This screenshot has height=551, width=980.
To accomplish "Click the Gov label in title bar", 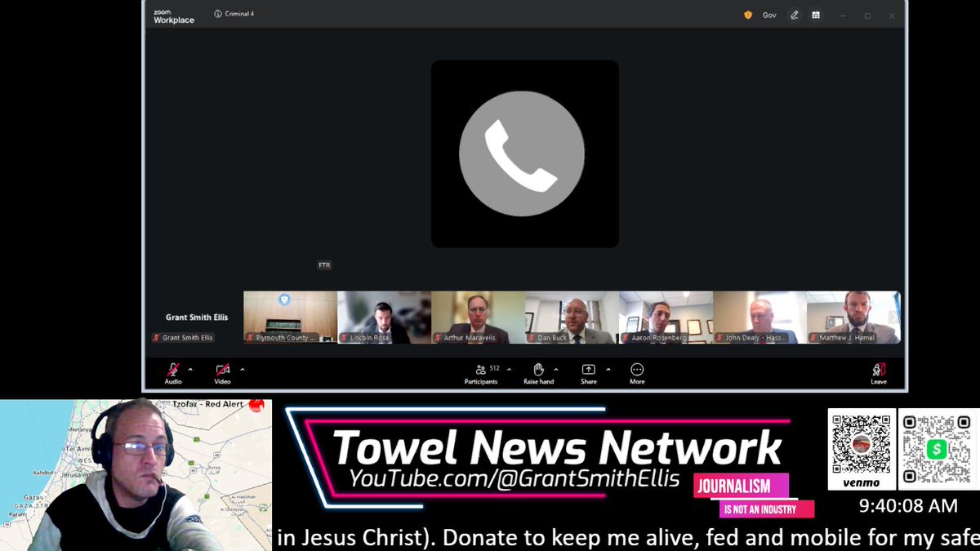I will pos(769,15).
